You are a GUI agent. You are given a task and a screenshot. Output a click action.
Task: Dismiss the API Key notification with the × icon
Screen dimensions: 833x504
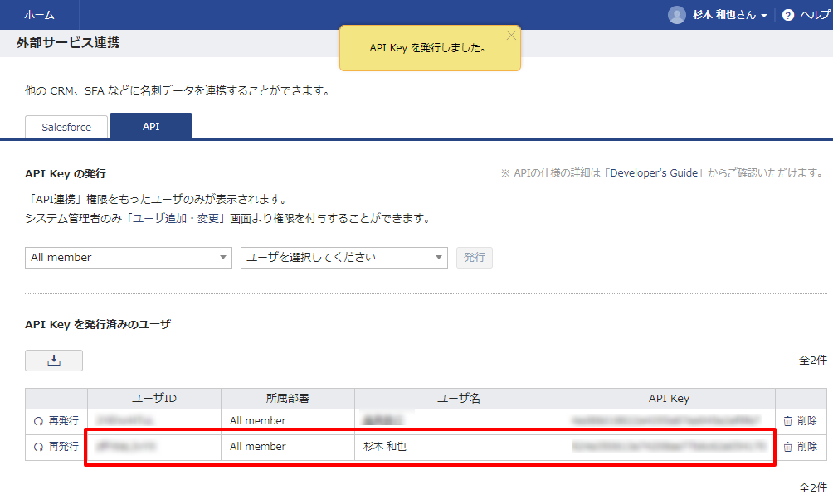511,35
